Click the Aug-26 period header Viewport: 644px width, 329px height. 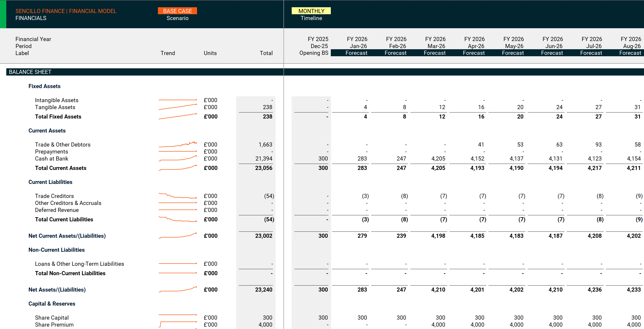pos(632,46)
